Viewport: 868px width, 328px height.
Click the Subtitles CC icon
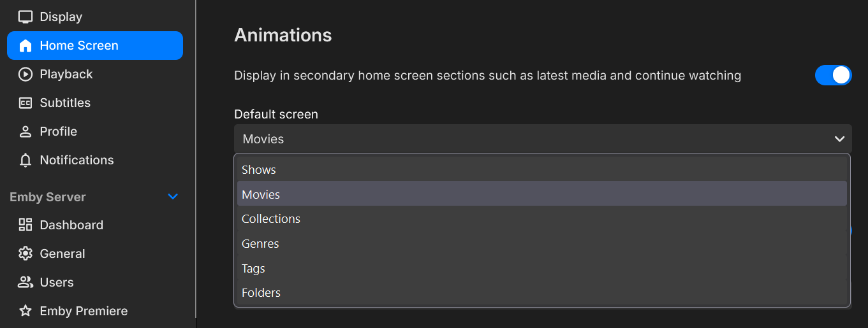point(26,103)
